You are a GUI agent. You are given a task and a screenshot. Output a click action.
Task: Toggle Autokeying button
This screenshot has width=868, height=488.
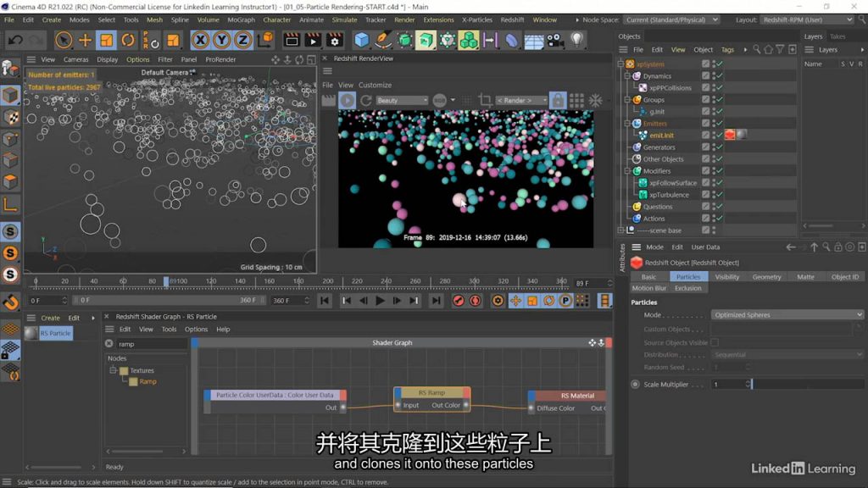475,301
